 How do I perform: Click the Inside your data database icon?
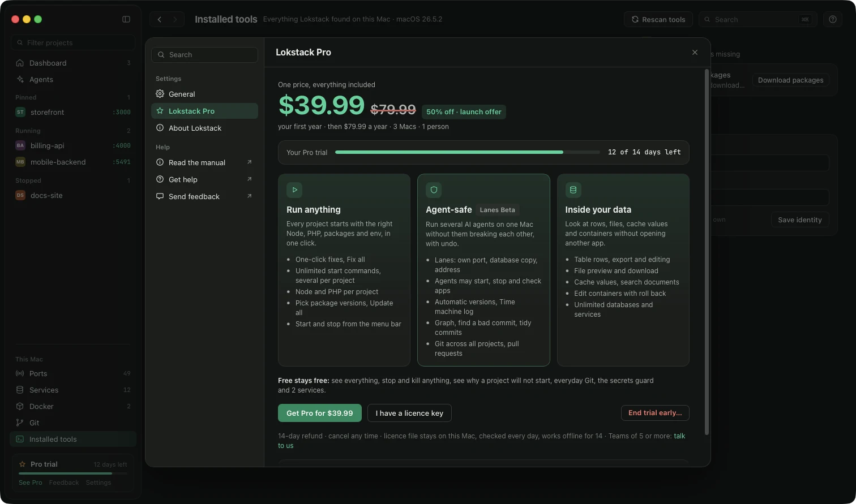coord(573,190)
